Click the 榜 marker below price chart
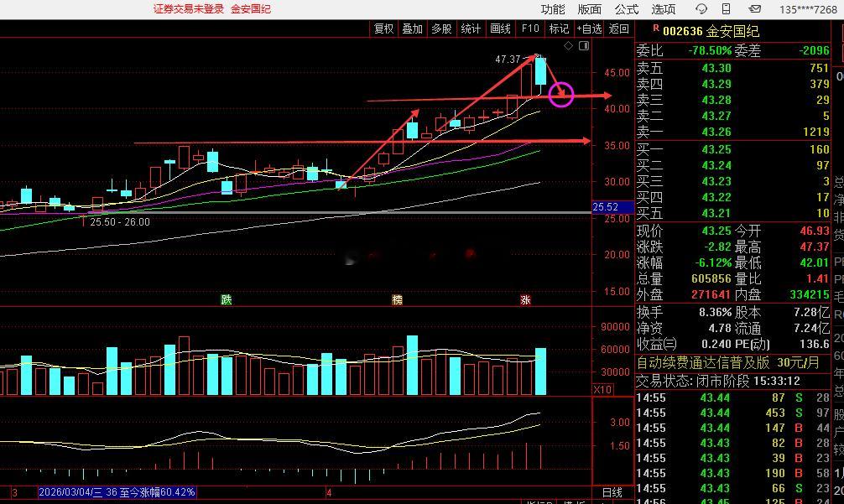The height and width of the screenshot is (504, 844). point(397,299)
